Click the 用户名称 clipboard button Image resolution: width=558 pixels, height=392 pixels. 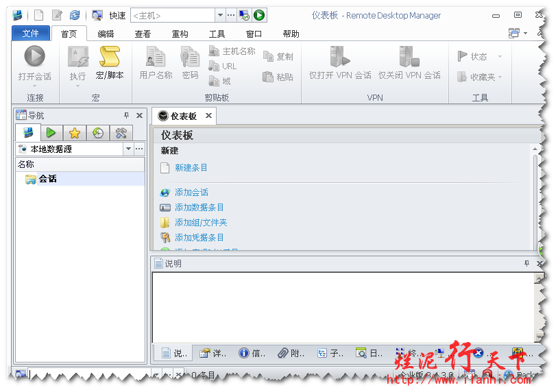[156, 62]
